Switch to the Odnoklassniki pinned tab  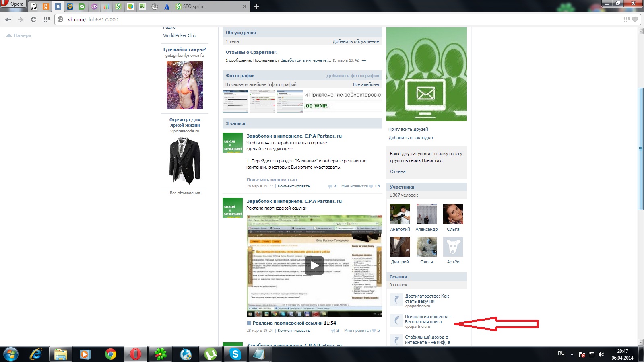[x=46, y=6]
